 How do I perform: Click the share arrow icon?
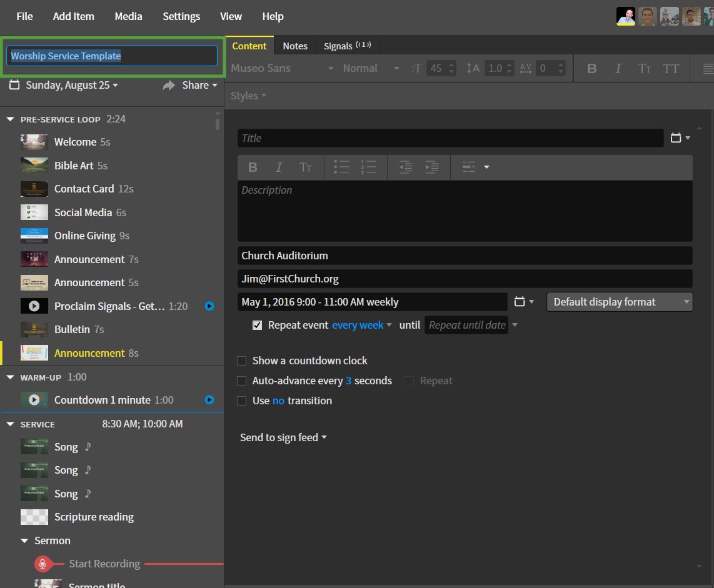tap(169, 85)
